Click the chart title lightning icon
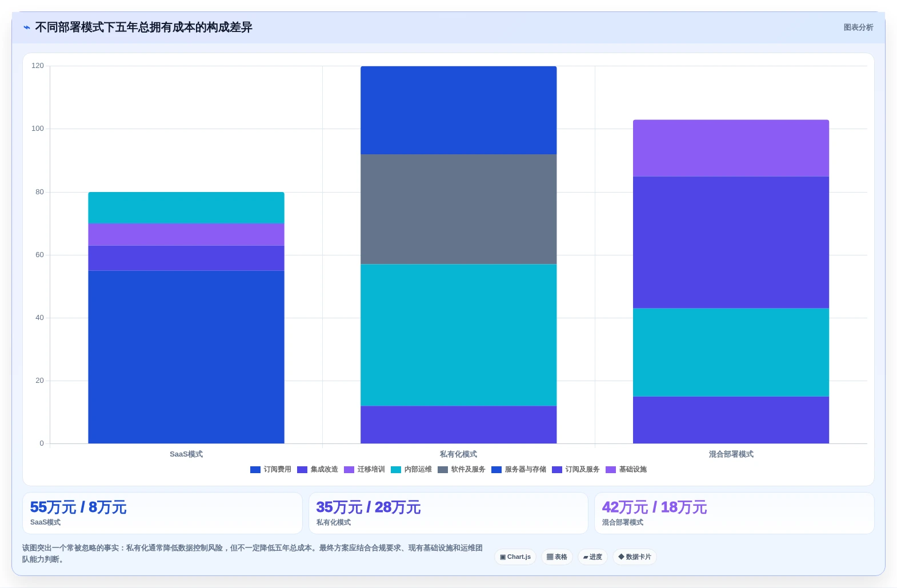The image size is (897, 588). [x=27, y=27]
